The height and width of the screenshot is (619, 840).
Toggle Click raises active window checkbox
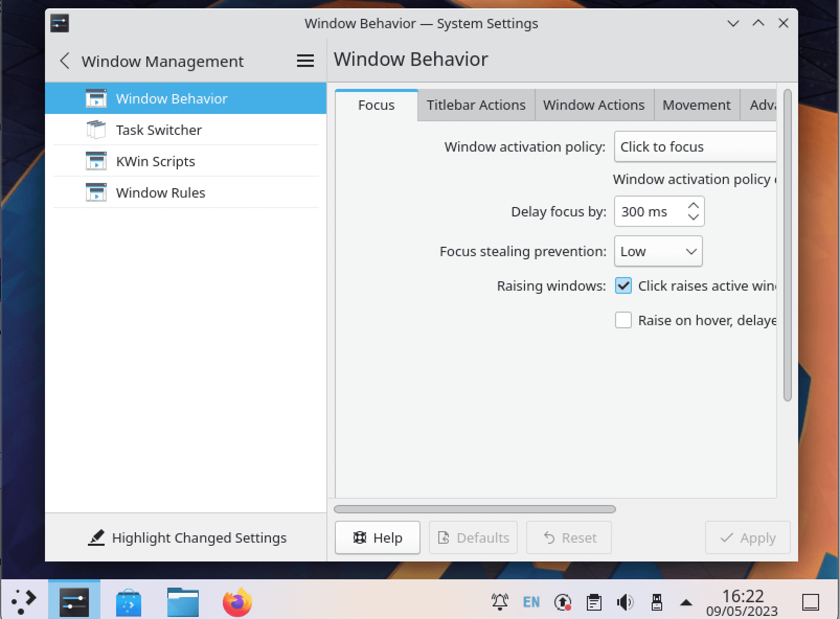[x=623, y=286]
